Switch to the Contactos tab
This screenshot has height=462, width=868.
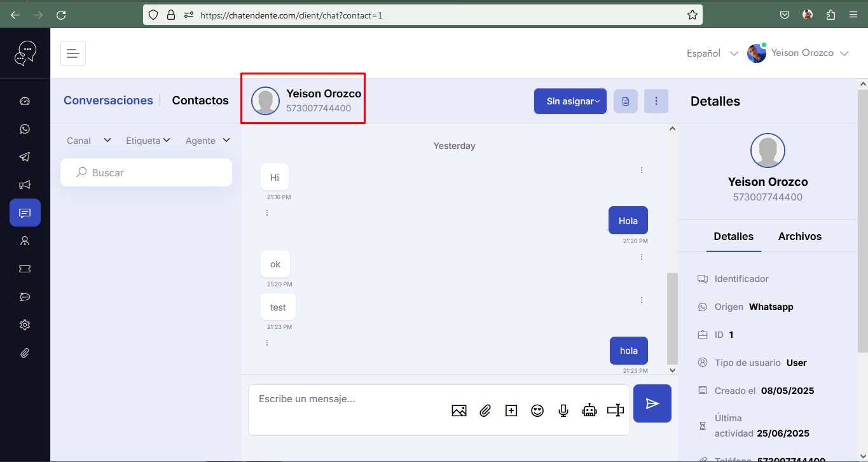[x=200, y=101]
